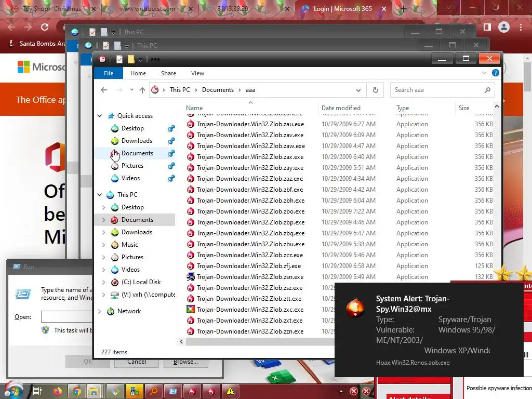The height and width of the screenshot is (399, 532).
Task: Open Task View on the taskbar
Action: pyautogui.click(x=37, y=391)
